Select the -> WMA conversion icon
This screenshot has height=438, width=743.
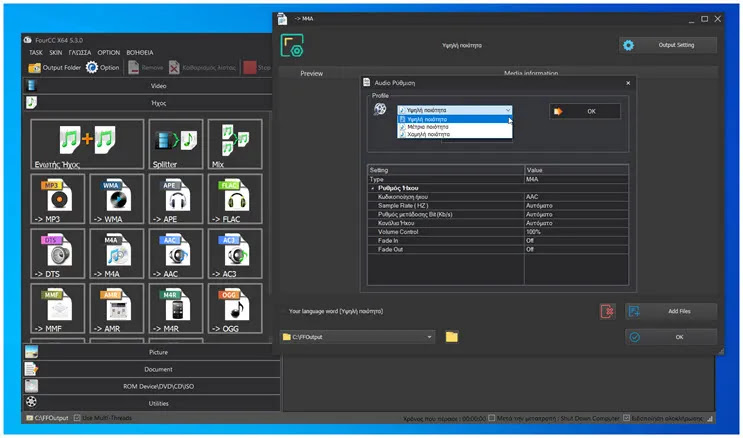(117, 199)
